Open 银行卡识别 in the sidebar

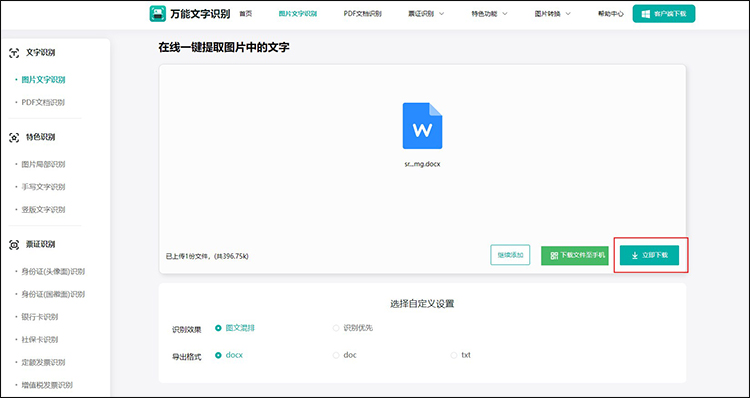[40, 317]
